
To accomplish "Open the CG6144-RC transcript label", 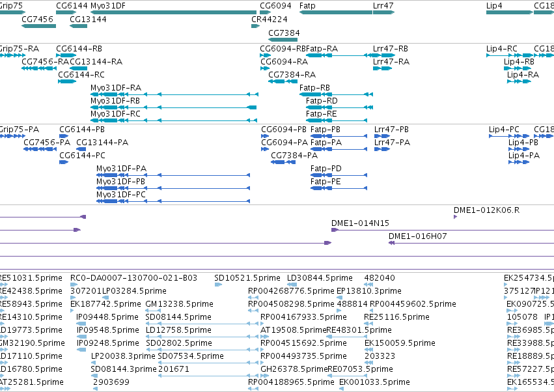I will [x=81, y=75].
